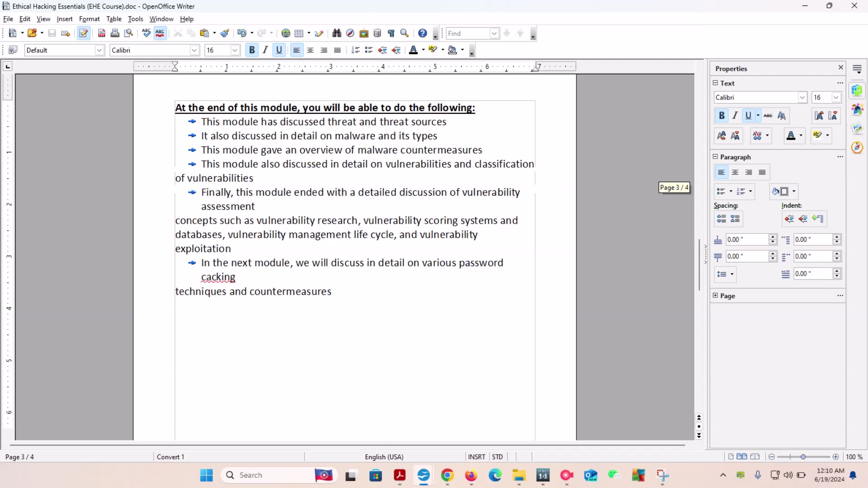The height and width of the screenshot is (488, 868).
Task: Click English (USA) language in status bar
Action: point(384,457)
